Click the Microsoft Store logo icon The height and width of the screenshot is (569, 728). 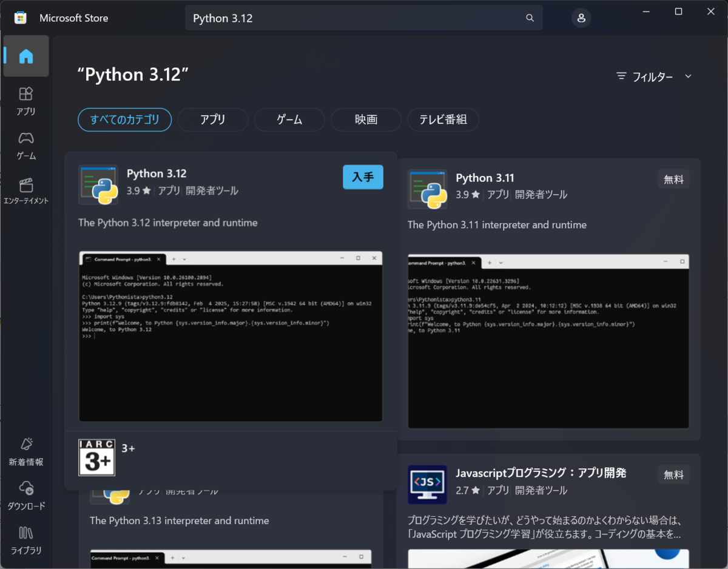[x=21, y=18]
